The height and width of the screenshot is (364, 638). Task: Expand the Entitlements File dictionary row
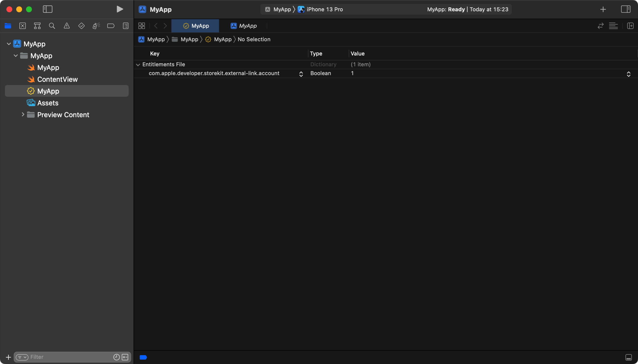click(138, 65)
